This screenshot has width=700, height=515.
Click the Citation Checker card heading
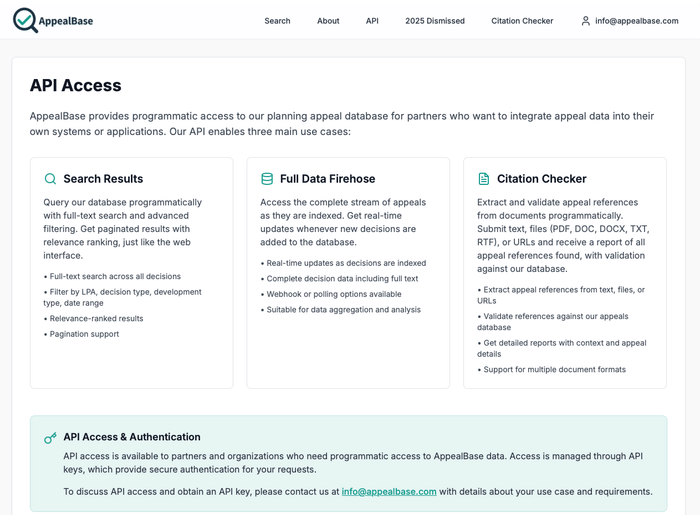tap(541, 179)
